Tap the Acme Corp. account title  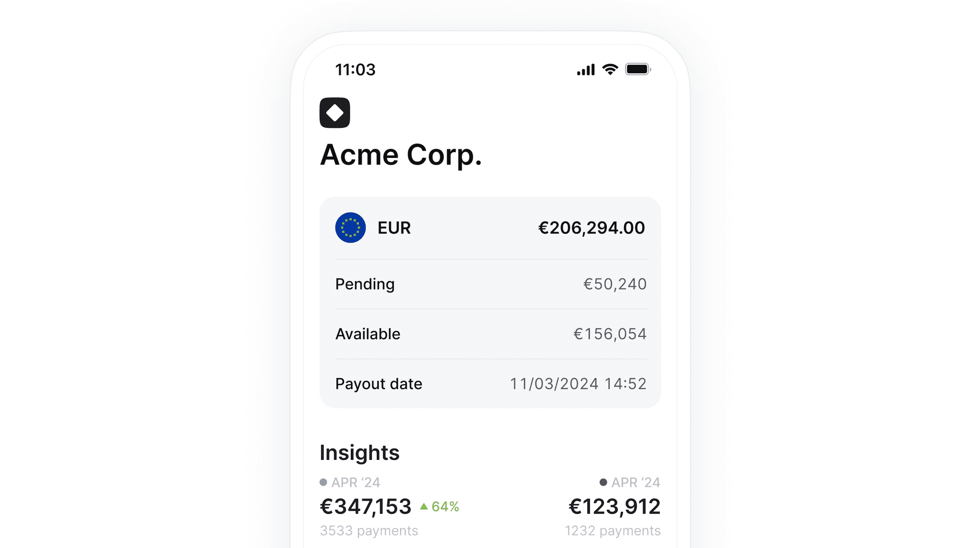(401, 155)
